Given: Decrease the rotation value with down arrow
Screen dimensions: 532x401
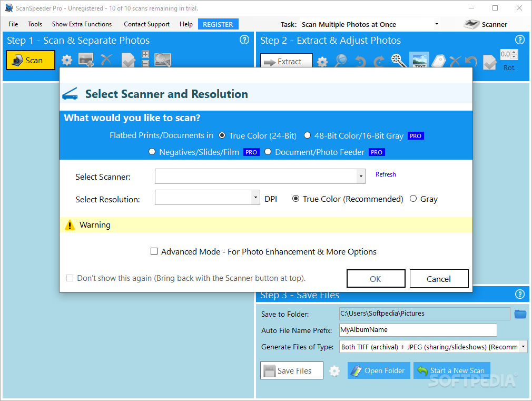Looking at the screenshot, I should pos(514,56).
